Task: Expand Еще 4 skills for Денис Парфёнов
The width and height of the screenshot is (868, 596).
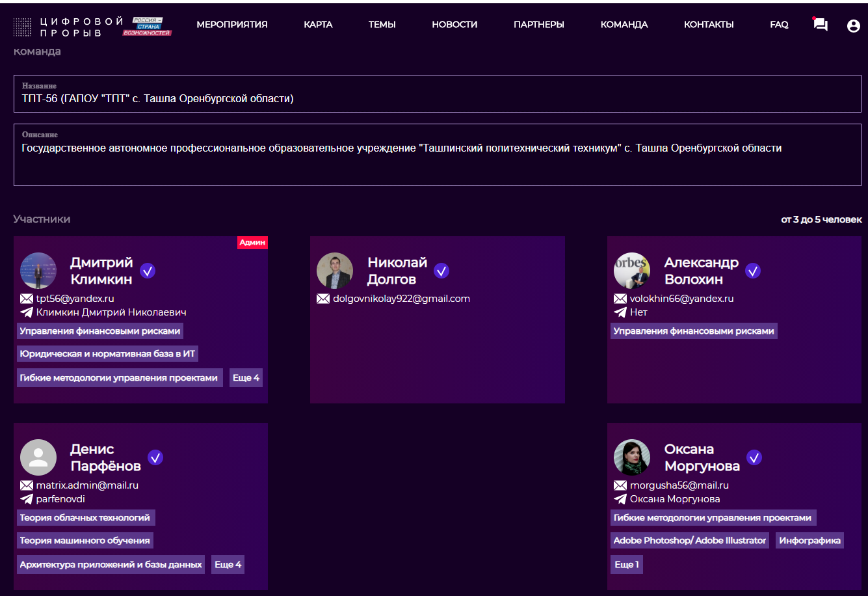Action: tap(228, 565)
